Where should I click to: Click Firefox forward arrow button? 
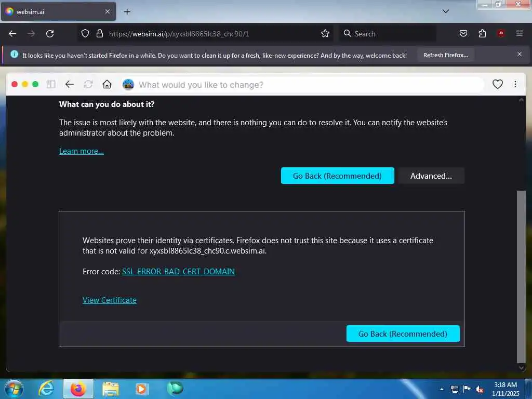(31, 34)
